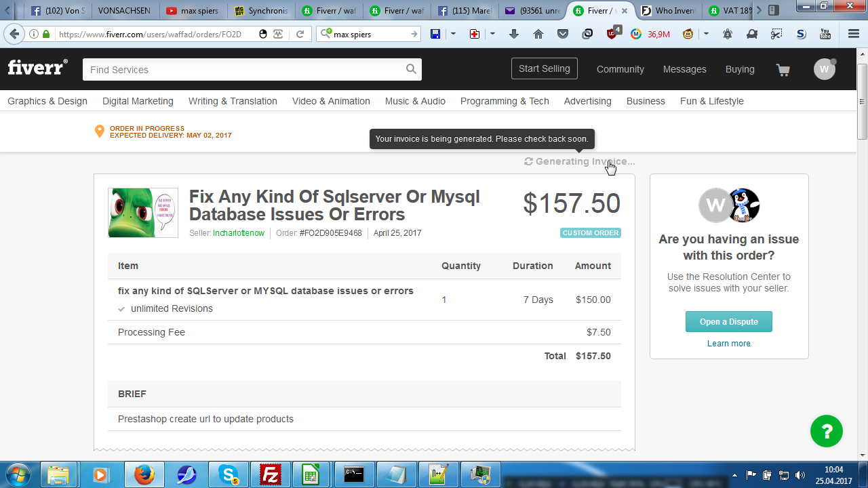Open Windows Start menu

[18, 475]
